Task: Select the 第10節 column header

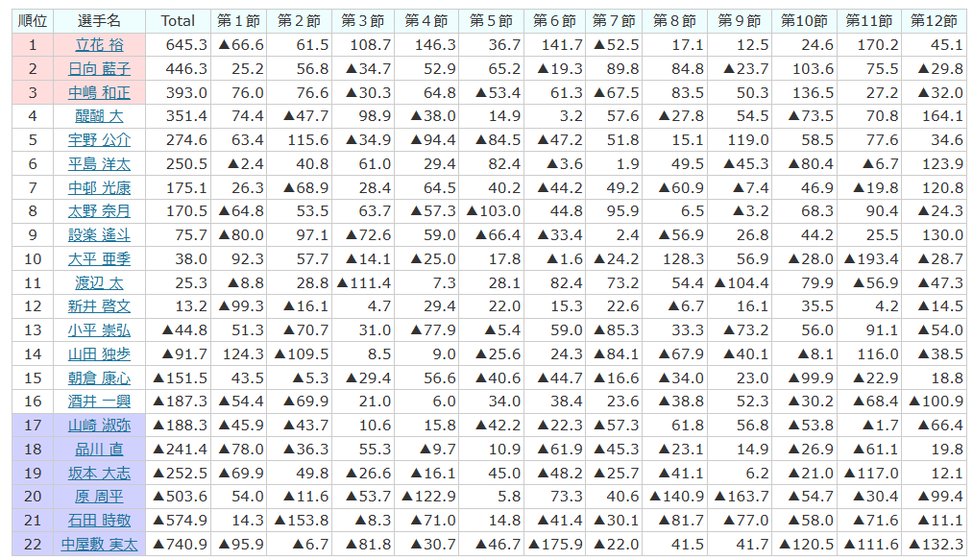Action: coord(804,21)
